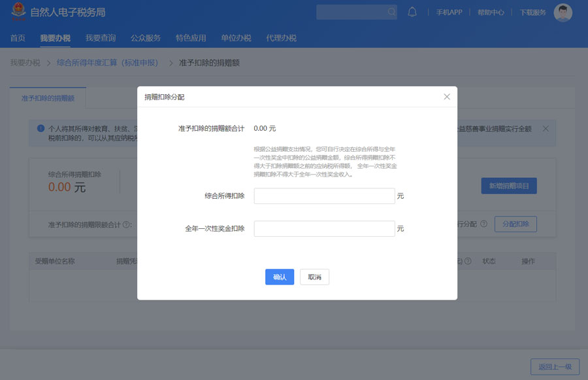Click the 分配扣除 button
The width and height of the screenshot is (588, 380).
coord(515,224)
